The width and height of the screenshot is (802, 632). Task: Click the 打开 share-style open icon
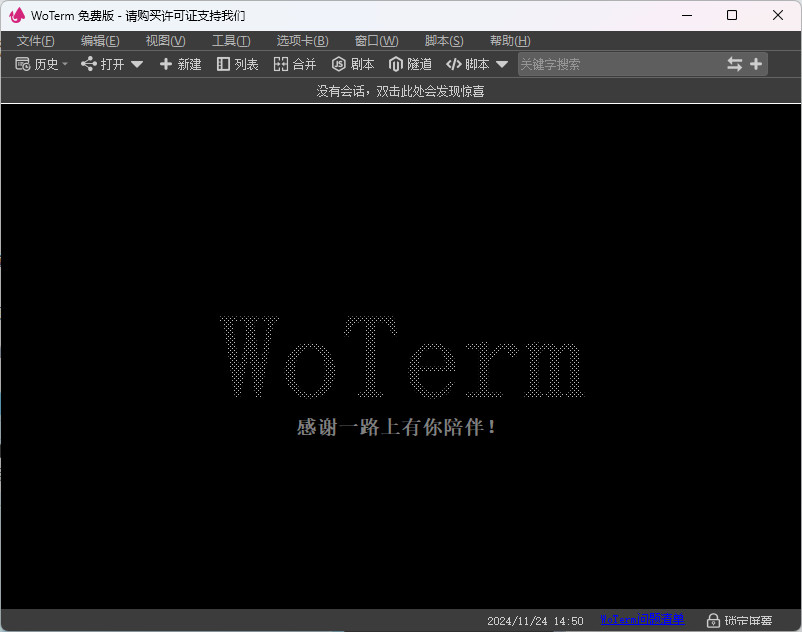[x=89, y=64]
